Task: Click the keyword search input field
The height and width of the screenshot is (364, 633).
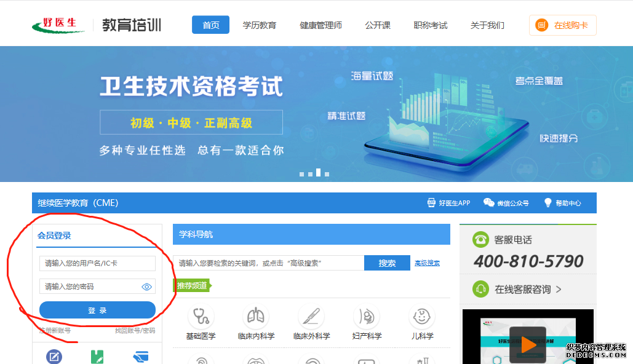Action: click(268, 263)
